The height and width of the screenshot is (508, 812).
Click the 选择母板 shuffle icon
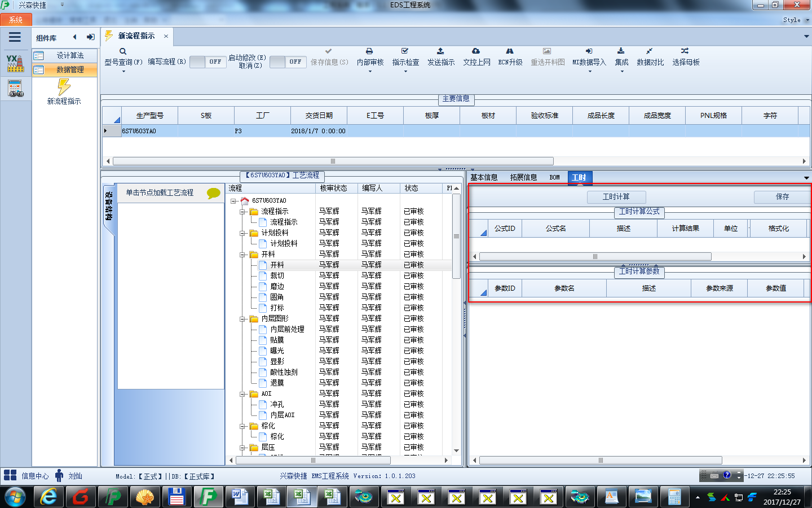click(x=685, y=51)
